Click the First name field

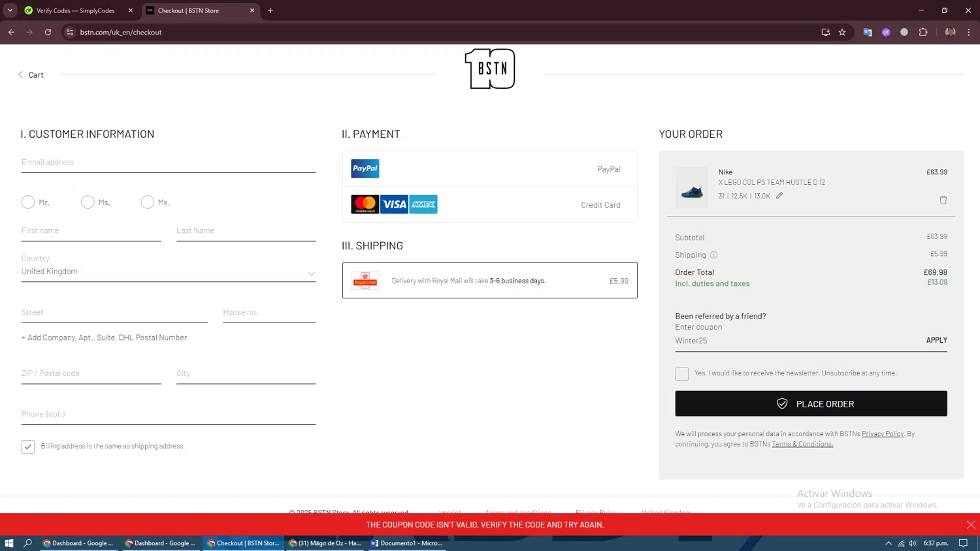(x=91, y=230)
